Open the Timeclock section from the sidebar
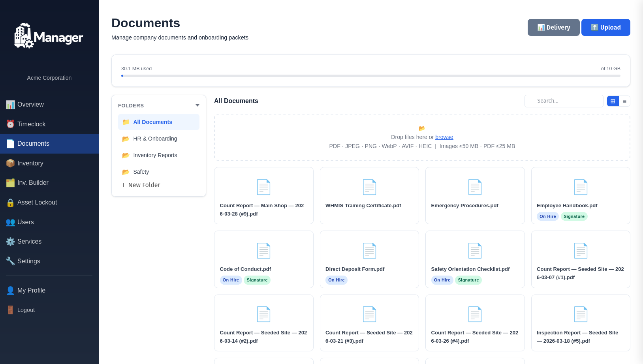This screenshot has height=364, width=643. coord(31,124)
